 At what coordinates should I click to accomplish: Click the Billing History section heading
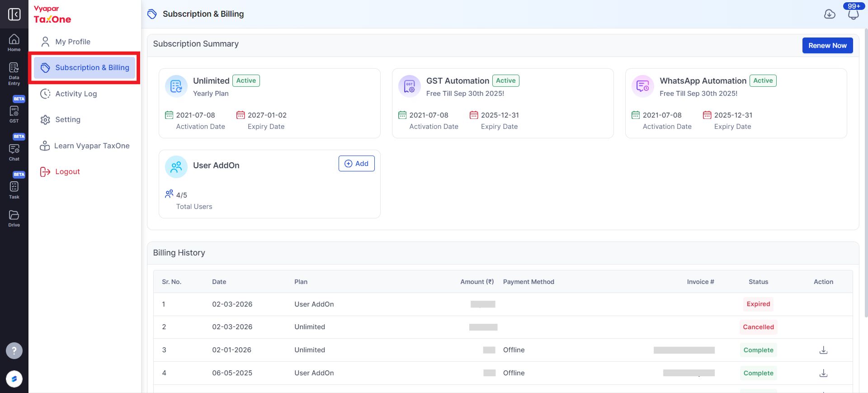pos(179,253)
